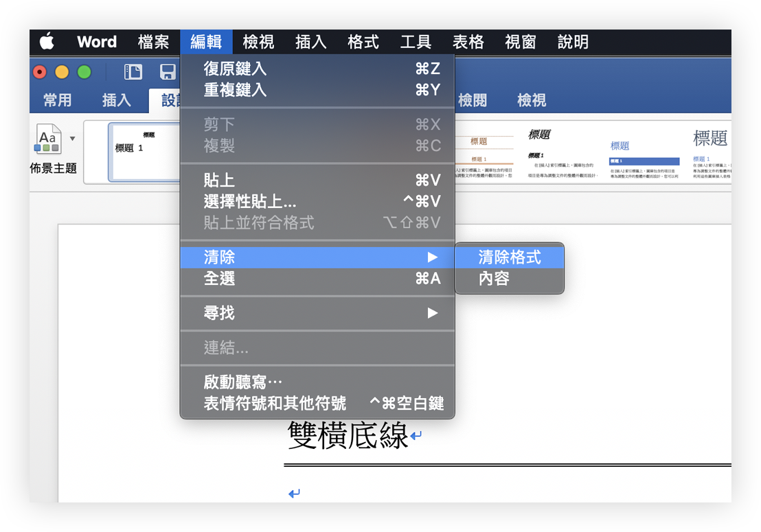
Task: Switch to the 檢閱 ribbon tab
Action: click(473, 100)
